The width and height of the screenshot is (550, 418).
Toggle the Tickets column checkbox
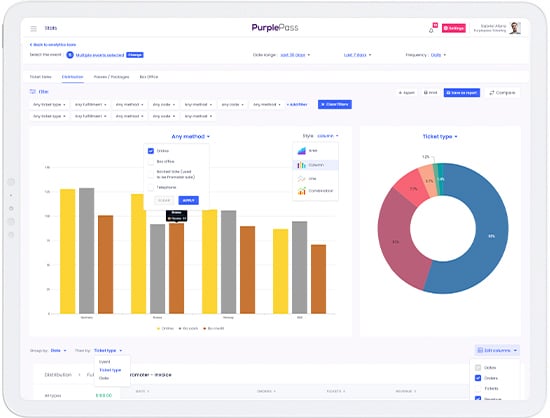478,389
